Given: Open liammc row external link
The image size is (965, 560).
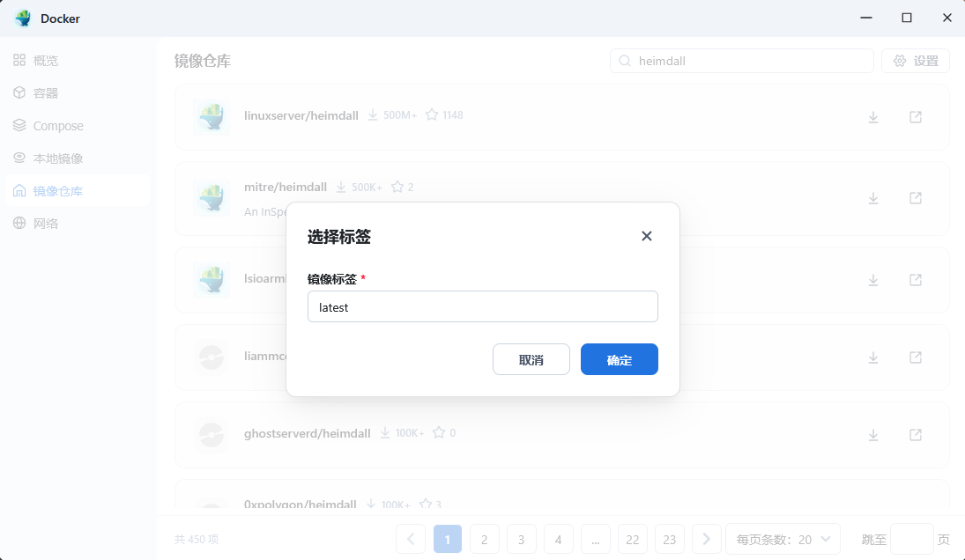Looking at the screenshot, I should pos(915,357).
